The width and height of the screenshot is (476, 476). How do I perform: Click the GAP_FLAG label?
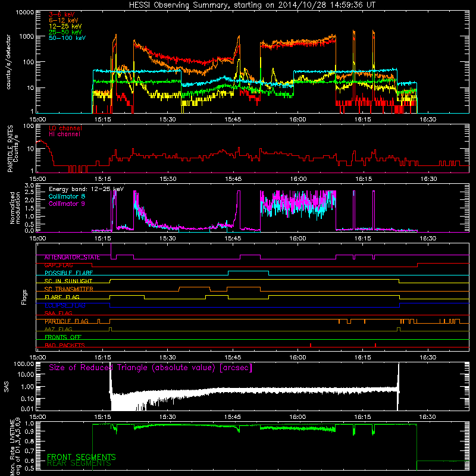(58, 265)
